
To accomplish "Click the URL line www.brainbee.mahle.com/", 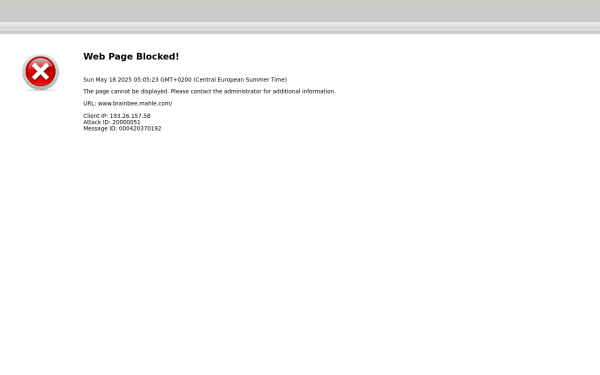I will tap(128, 103).
